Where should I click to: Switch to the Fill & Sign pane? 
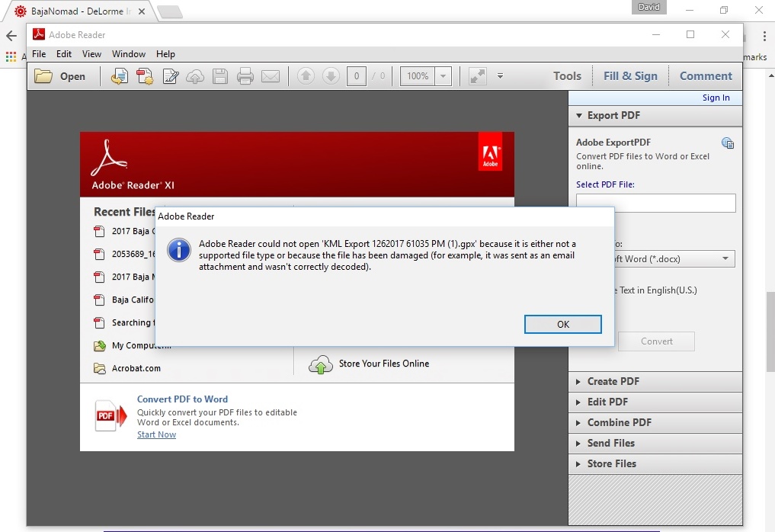[630, 76]
